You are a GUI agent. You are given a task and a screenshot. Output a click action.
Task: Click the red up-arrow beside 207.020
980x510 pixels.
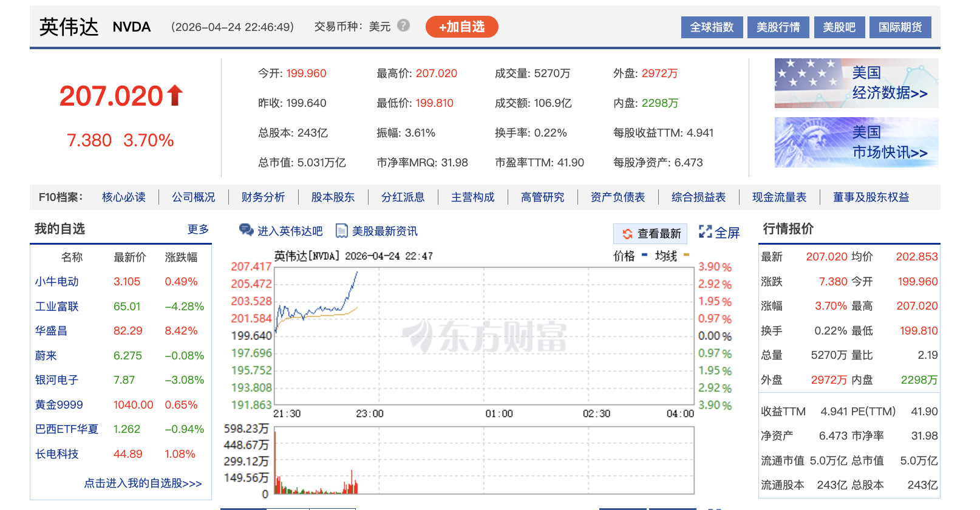[x=175, y=95]
